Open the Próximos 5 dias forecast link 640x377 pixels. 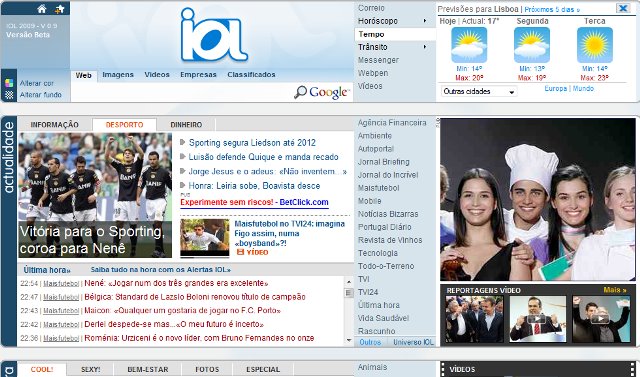pyautogui.click(x=552, y=9)
